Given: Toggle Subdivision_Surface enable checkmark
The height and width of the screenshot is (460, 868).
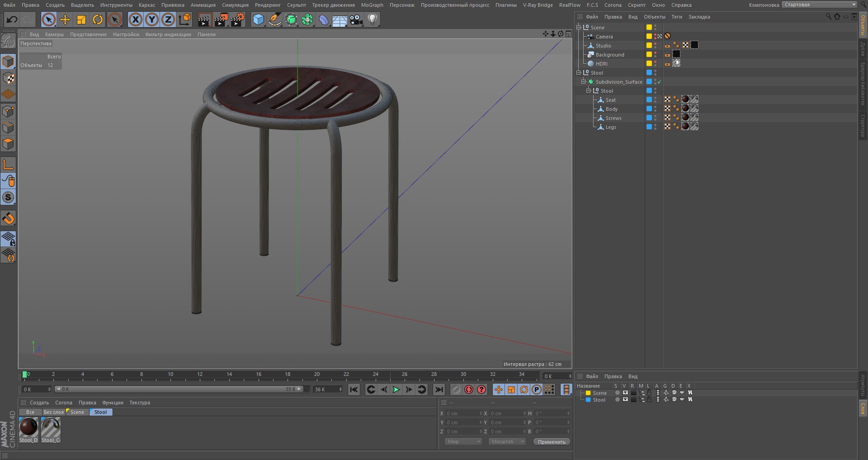Looking at the screenshot, I should tap(659, 82).
